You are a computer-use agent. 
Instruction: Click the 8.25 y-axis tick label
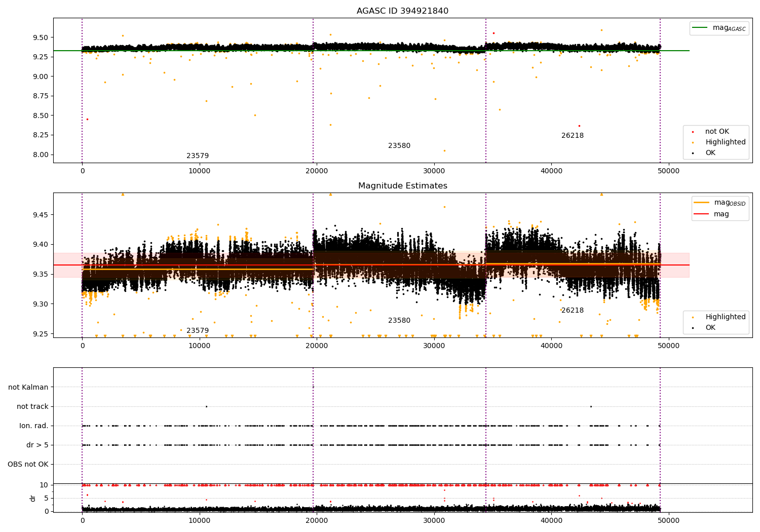click(x=40, y=135)
